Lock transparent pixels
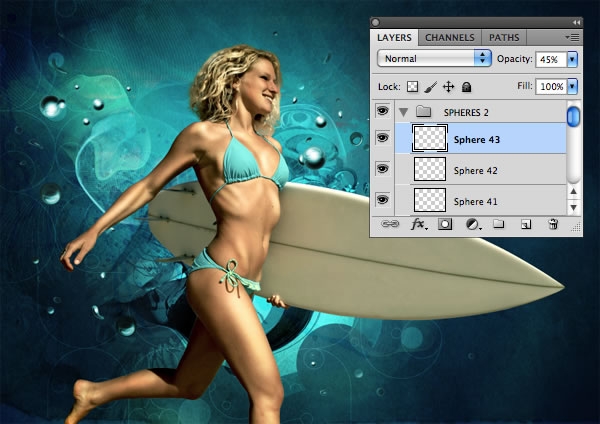Image resolution: width=600 pixels, height=424 pixels. (x=412, y=87)
